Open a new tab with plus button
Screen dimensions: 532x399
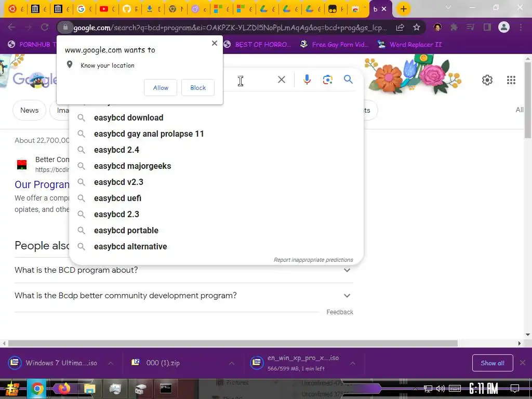403,9
